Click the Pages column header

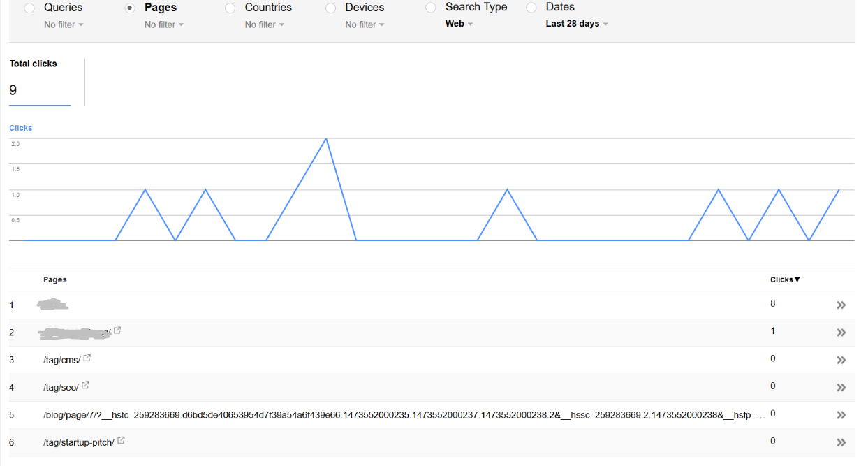point(55,279)
